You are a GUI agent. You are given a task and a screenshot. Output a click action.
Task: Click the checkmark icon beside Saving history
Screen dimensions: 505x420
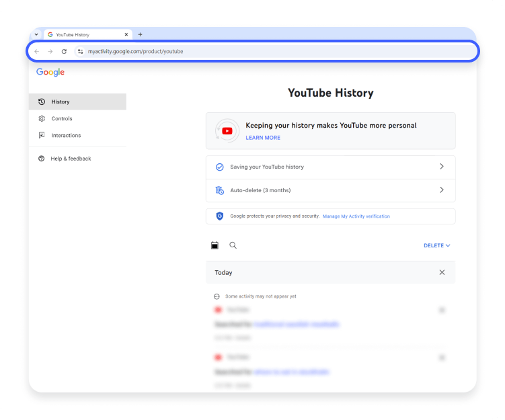pyautogui.click(x=220, y=167)
